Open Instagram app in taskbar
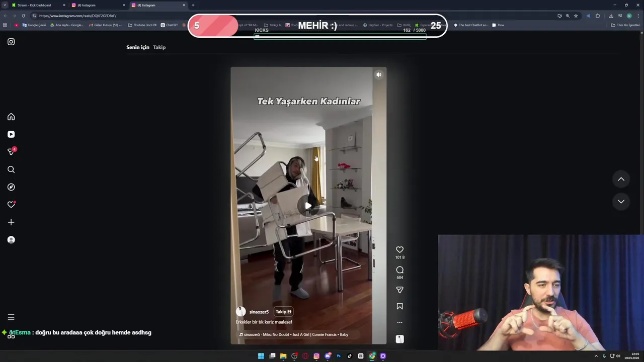This screenshot has width=644, height=362. [316, 356]
